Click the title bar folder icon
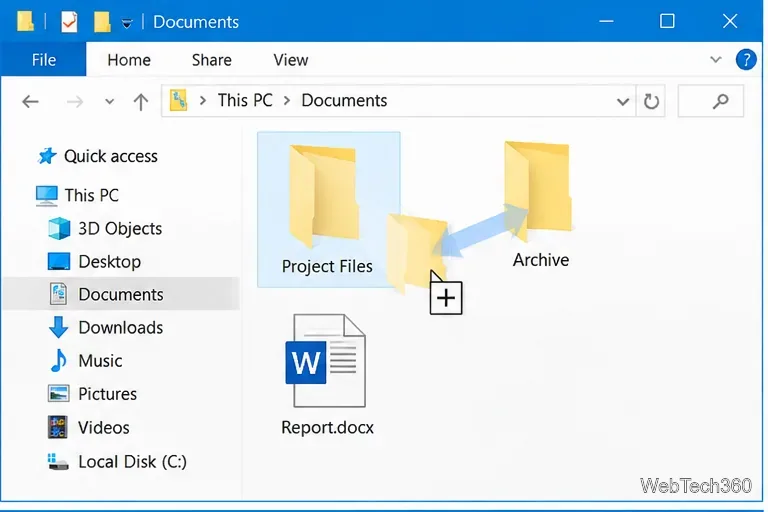768x512 pixels. (25, 22)
